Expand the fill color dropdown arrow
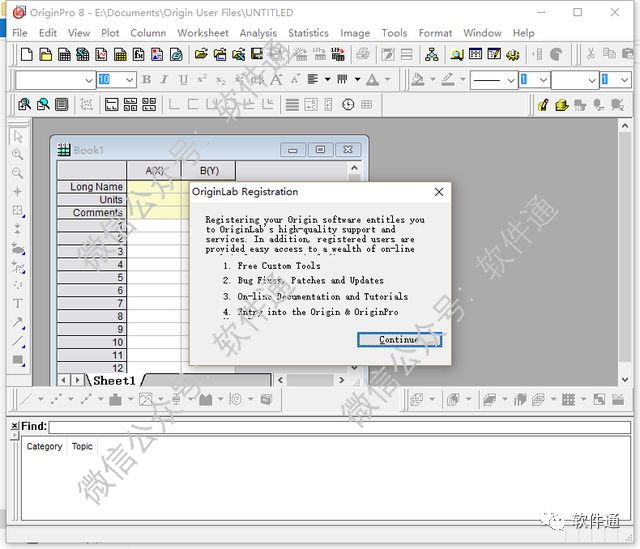Viewport: 640px width, 549px height. point(433,80)
